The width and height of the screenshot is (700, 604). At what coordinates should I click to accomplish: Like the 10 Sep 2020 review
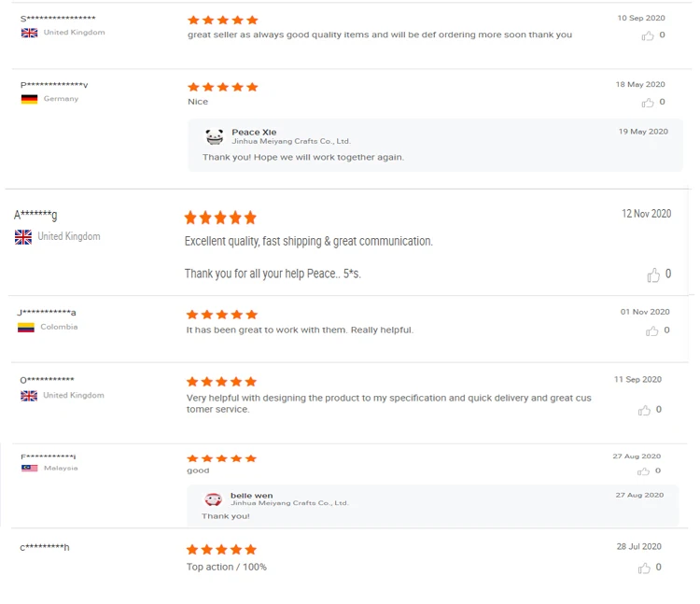pyautogui.click(x=647, y=35)
